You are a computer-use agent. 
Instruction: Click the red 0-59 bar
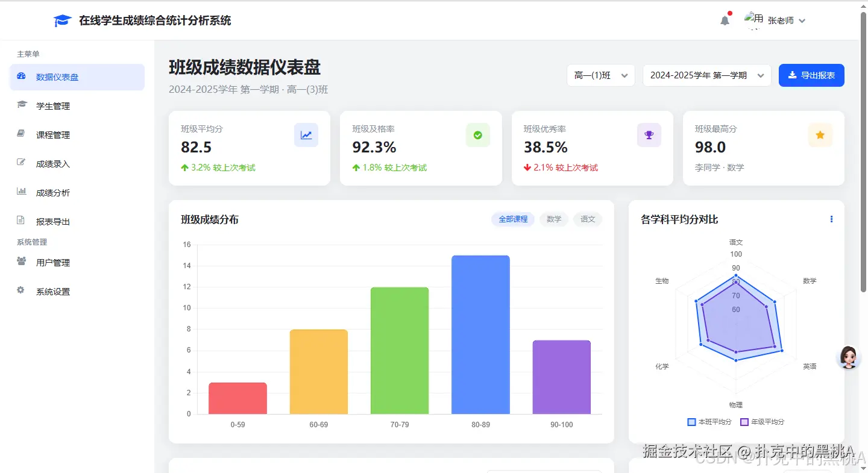click(237, 398)
